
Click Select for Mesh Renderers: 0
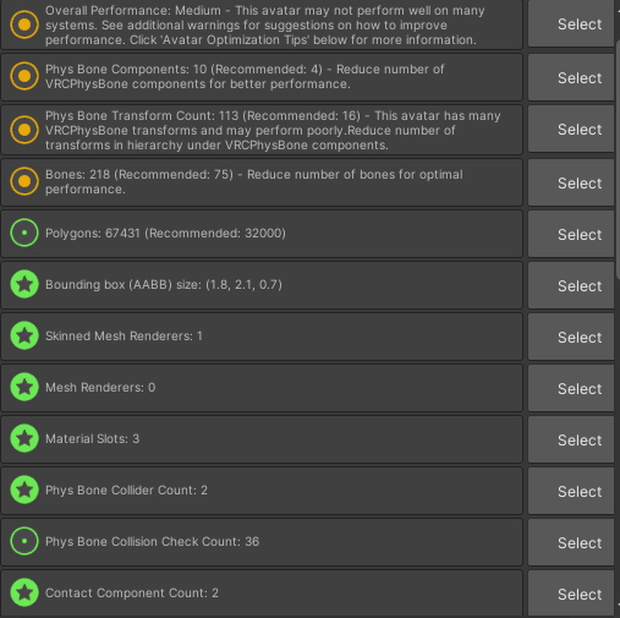[571, 389]
